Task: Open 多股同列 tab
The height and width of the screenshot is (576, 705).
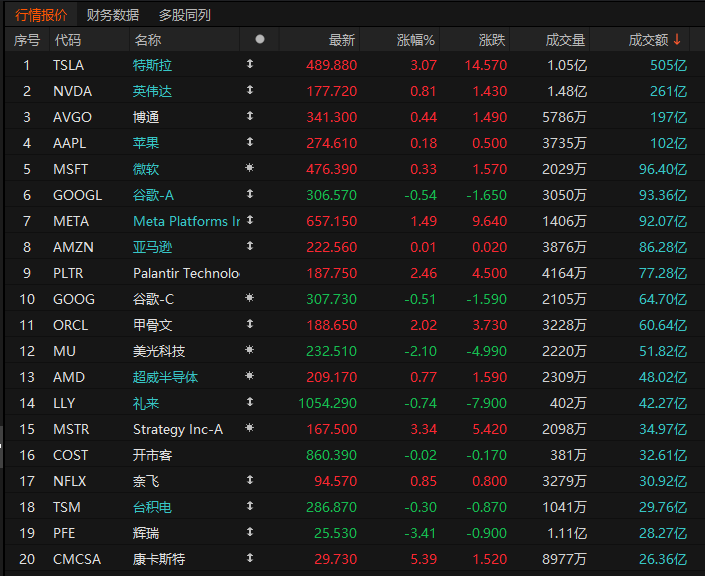Action: 184,15
